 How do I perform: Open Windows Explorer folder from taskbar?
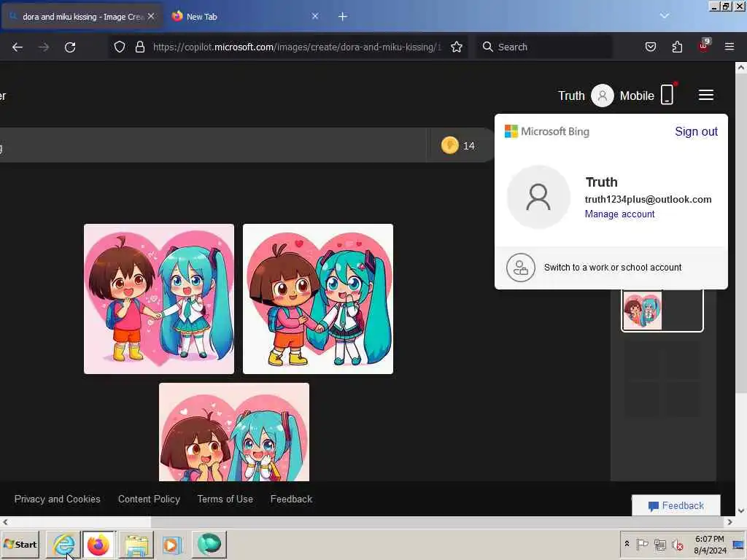point(136,544)
